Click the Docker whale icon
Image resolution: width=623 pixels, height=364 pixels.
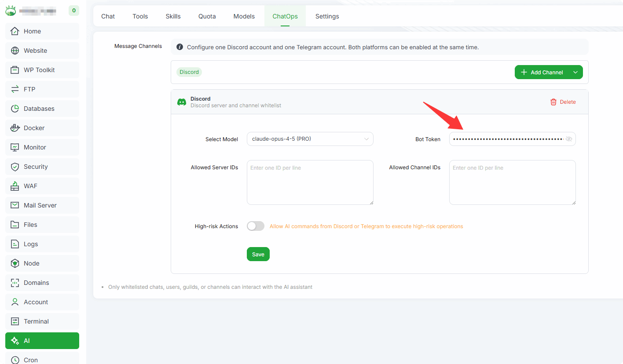pyautogui.click(x=15, y=128)
